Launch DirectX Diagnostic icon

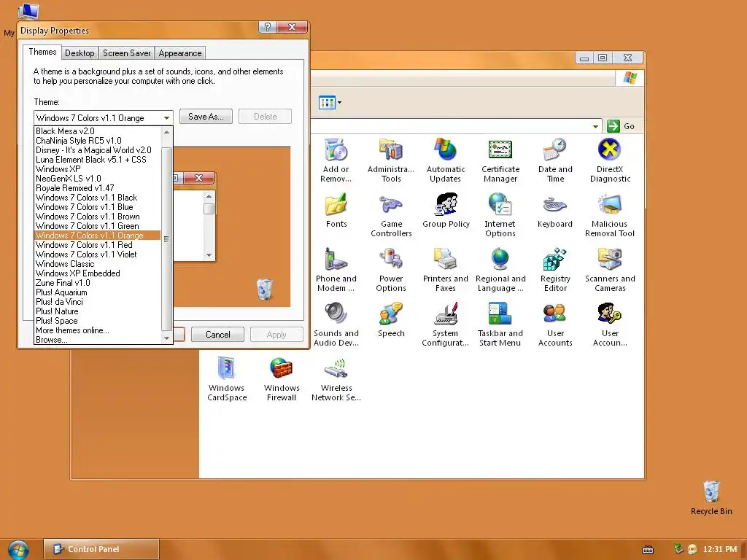click(610, 160)
